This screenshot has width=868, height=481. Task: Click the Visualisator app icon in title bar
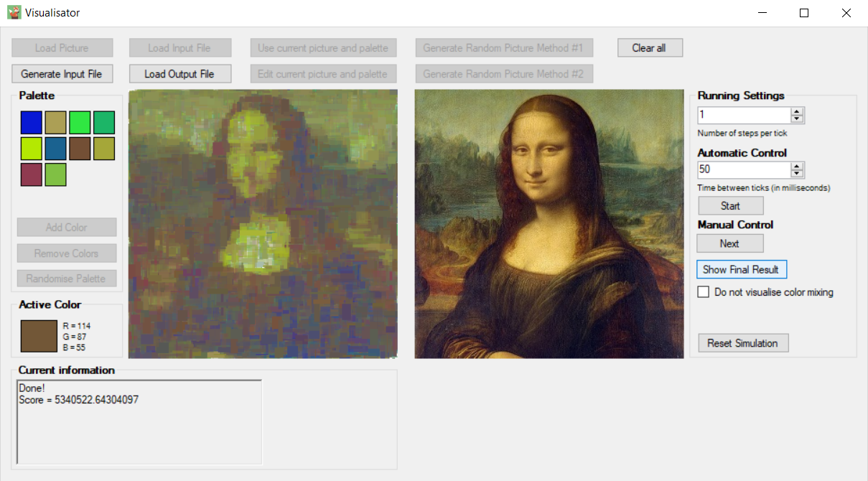click(14, 12)
